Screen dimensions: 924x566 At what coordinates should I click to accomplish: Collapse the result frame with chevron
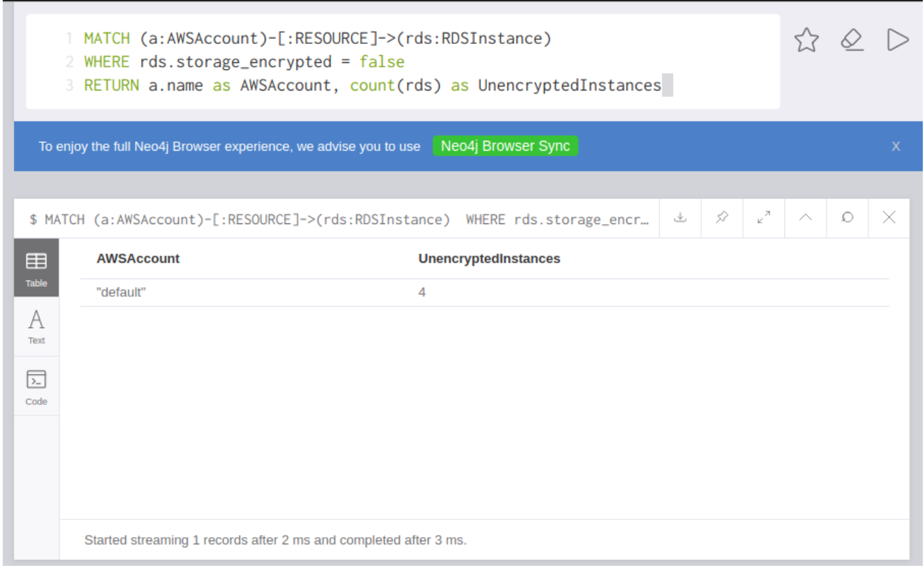805,217
